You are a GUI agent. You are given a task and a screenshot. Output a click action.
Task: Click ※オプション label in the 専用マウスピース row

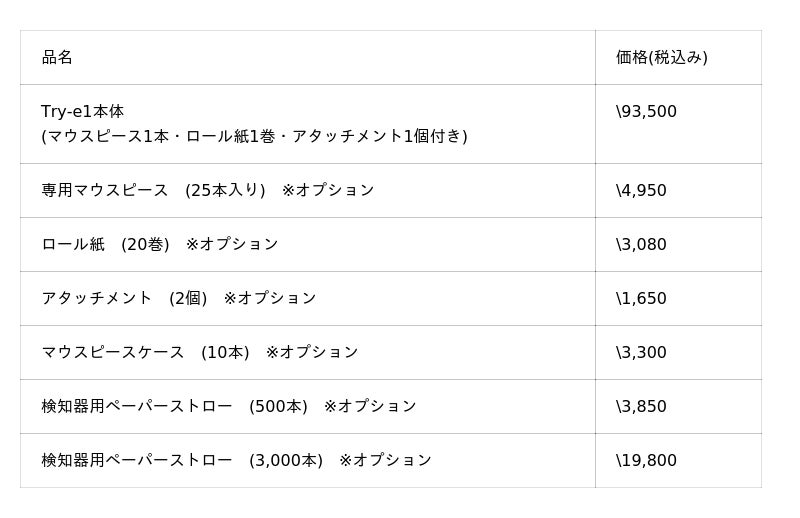click(328, 190)
